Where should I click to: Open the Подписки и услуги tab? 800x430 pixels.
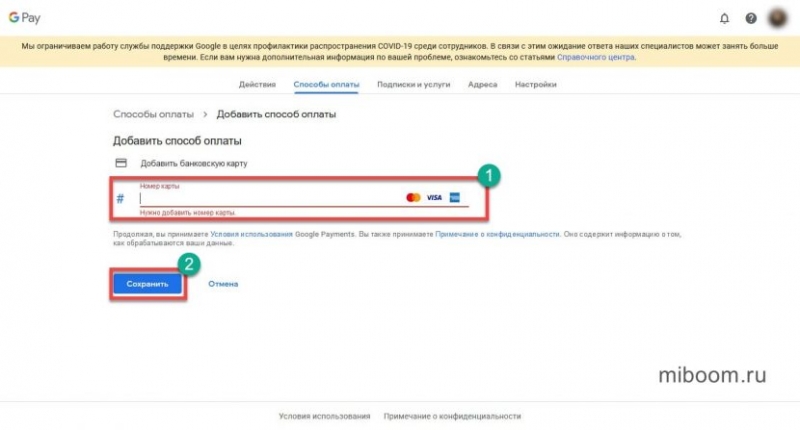[x=413, y=85]
